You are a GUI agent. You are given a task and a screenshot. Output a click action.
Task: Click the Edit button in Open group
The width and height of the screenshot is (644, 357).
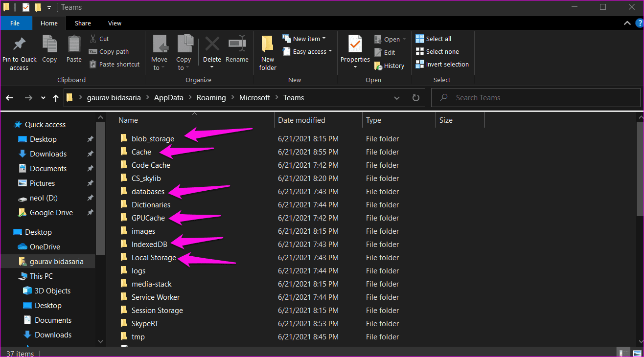(385, 52)
